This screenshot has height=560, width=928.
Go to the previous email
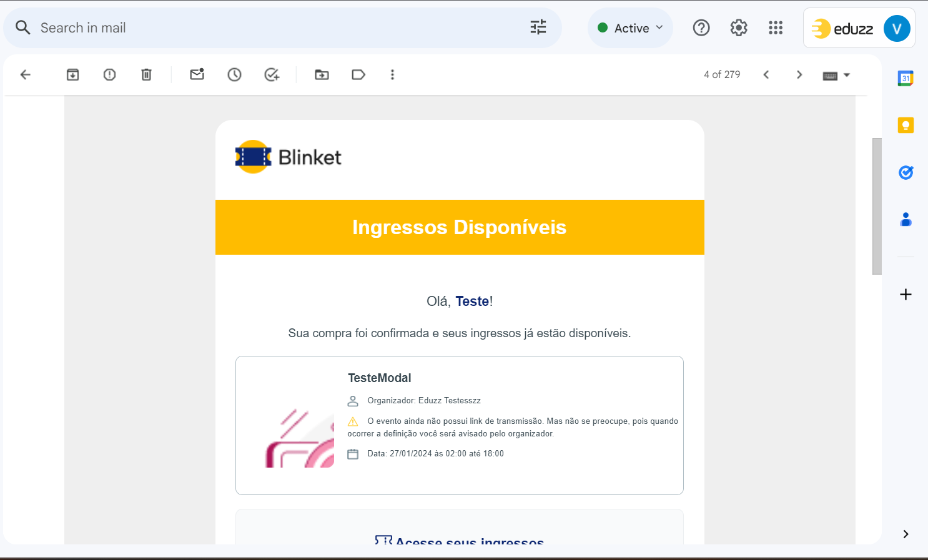click(x=766, y=75)
